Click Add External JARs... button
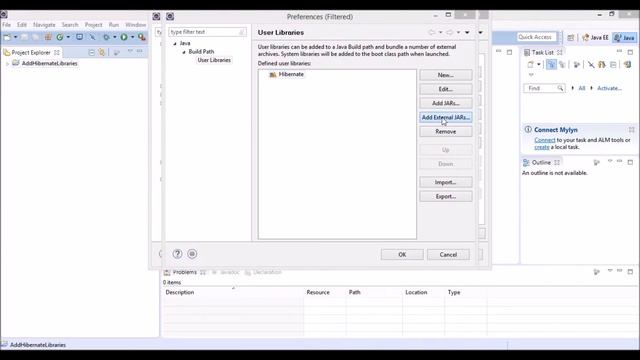The height and width of the screenshot is (360, 640). click(446, 117)
